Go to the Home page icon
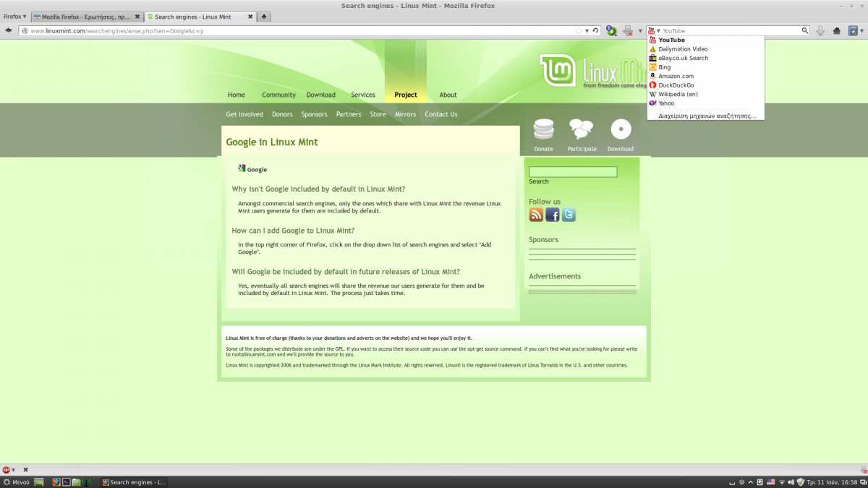 tap(837, 30)
